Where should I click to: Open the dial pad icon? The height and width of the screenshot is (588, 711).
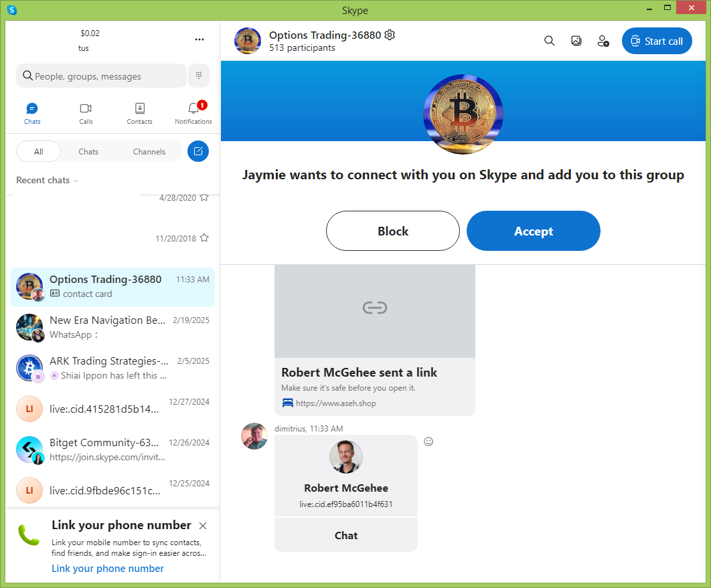[199, 75]
